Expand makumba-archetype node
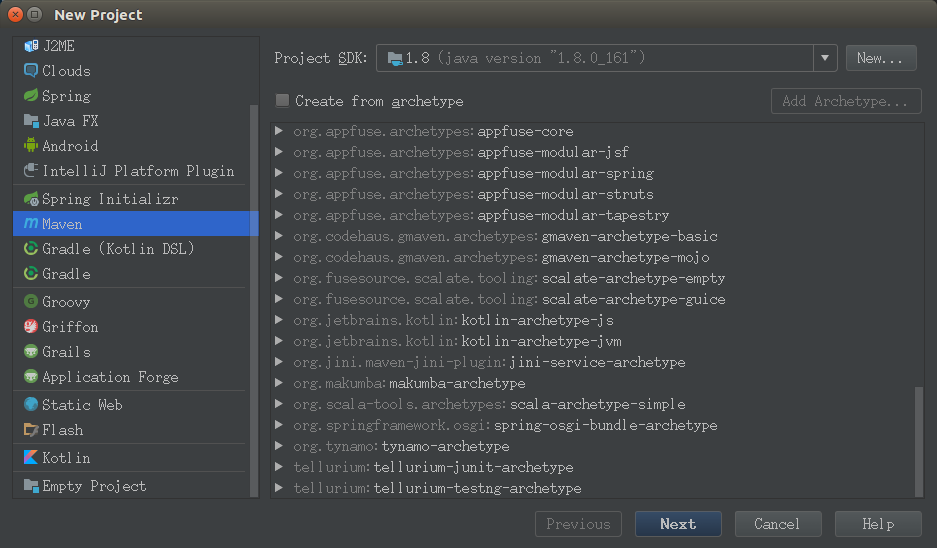 [x=279, y=382]
